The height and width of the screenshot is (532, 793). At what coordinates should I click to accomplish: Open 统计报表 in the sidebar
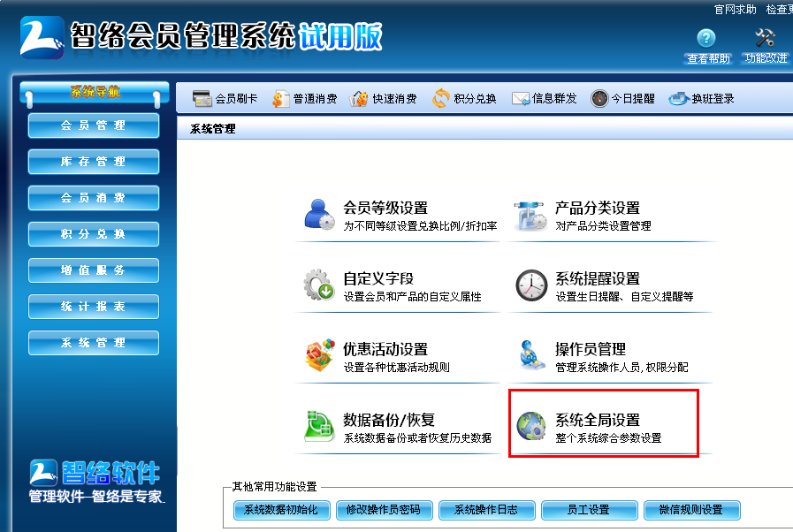[x=94, y=307]
